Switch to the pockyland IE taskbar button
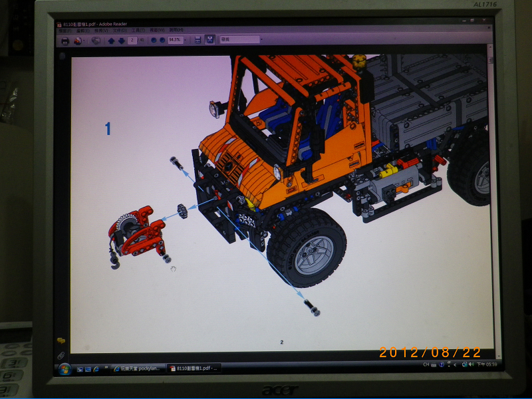Viewport: 532px width, 399px height. point(138,368)
